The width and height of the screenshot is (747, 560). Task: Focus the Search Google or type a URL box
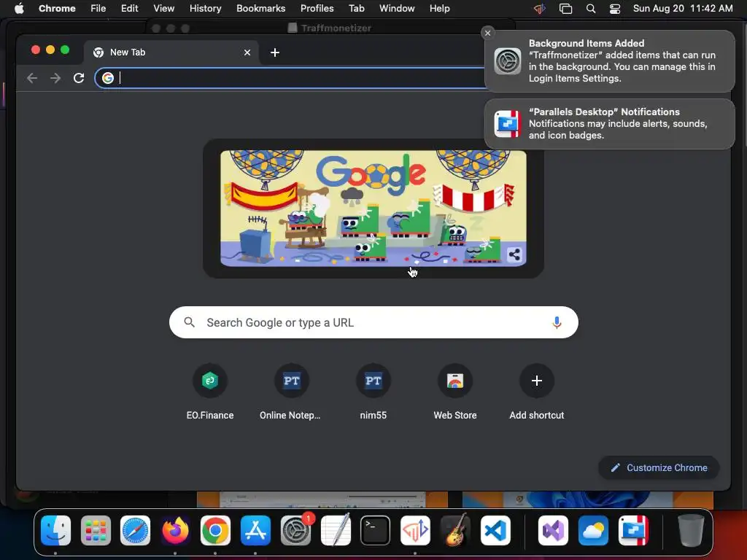373,322
